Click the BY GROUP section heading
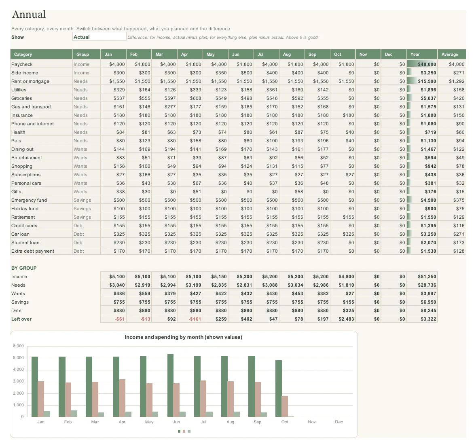The width and height of the screenshot is (476, 448). click(24, 268)
